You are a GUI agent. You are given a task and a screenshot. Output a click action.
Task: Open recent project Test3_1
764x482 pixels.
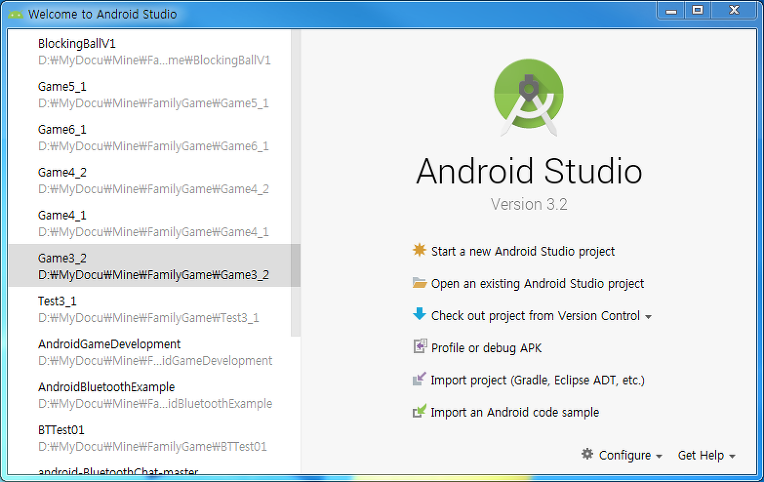150,308
